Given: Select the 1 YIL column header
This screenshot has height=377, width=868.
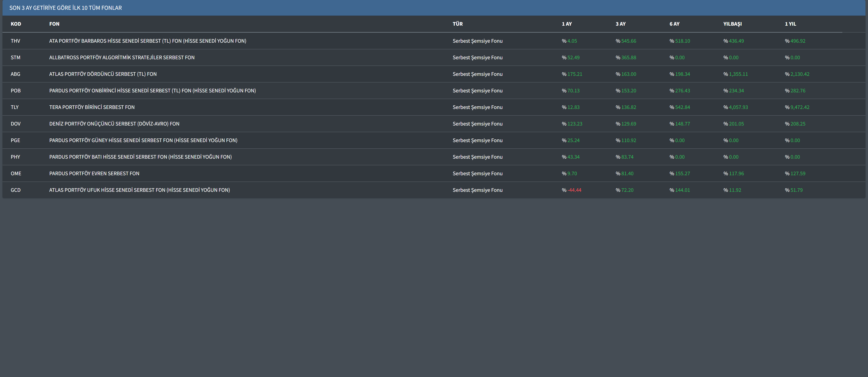Looking at the screenshot, I should [790, 24].
